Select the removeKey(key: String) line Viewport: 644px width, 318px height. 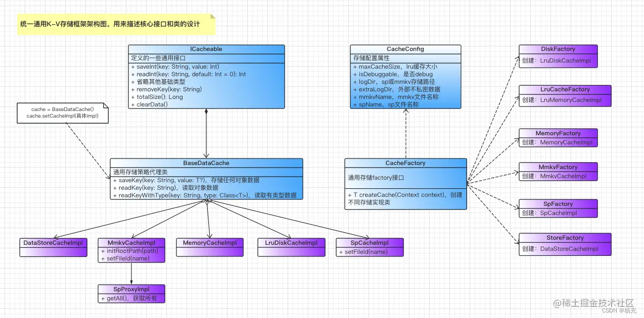tap(166, 89)
